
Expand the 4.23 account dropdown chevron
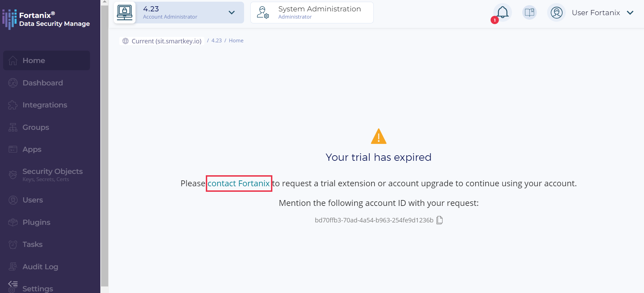[x=232, y=13]
